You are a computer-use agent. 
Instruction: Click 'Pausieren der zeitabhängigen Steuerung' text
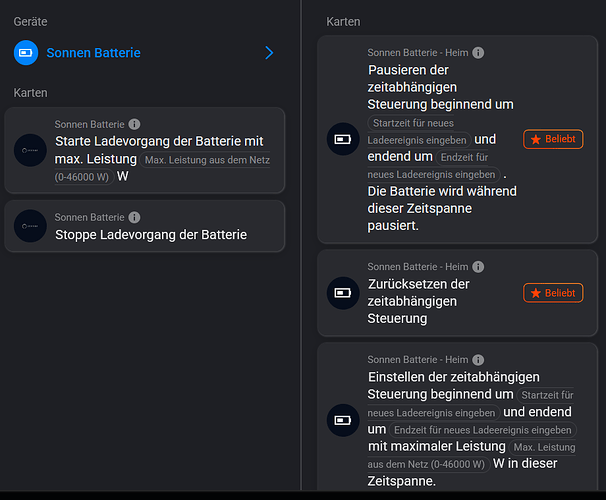click(x=441, y=87)
